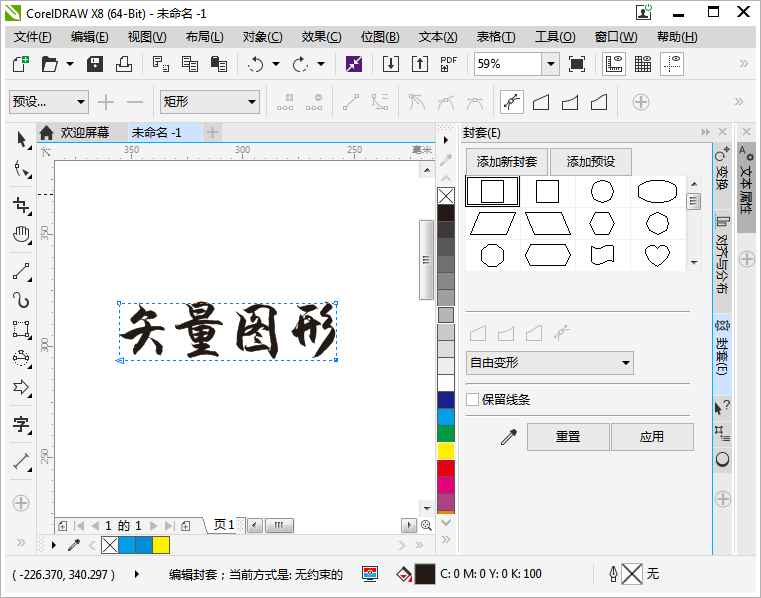Click the eyedropper icon in envelope panel
761x598 pixels.
508,437
